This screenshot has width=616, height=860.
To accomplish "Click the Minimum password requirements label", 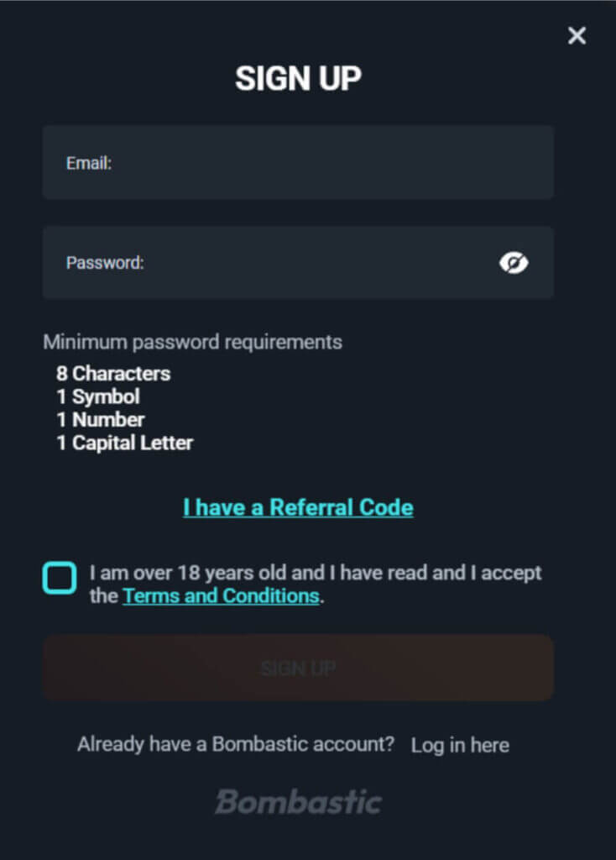I will click(192, 342).
